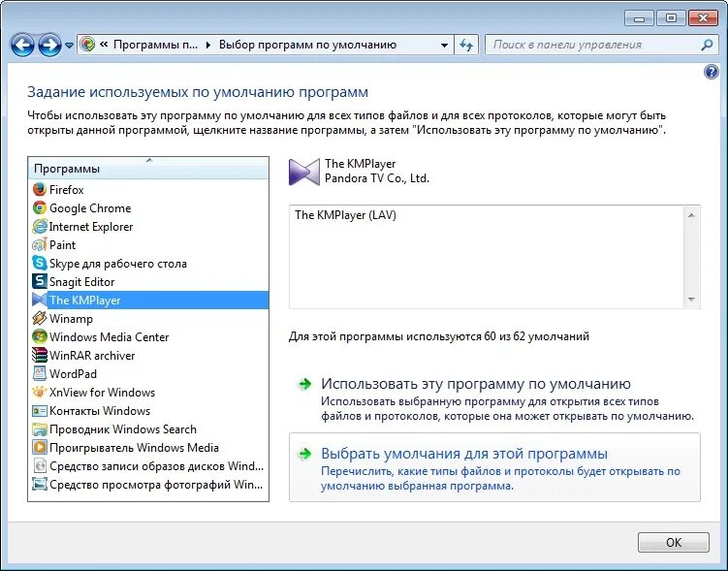
Task: Click the OK button
Action: coord(673,542)
